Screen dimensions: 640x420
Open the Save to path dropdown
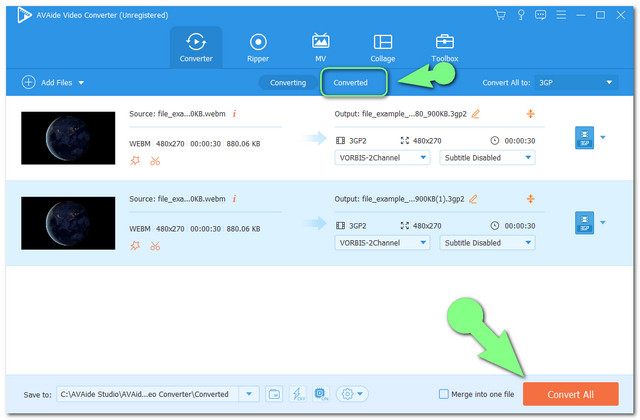click(250, 394)
